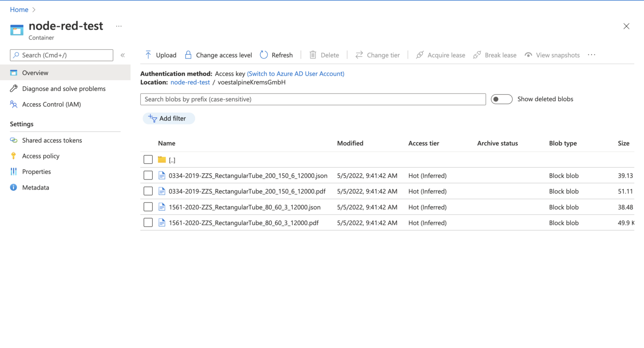Click the Upload icon in toolbar
The height and width of the screenshot is (348, 644).
(148, 55)
